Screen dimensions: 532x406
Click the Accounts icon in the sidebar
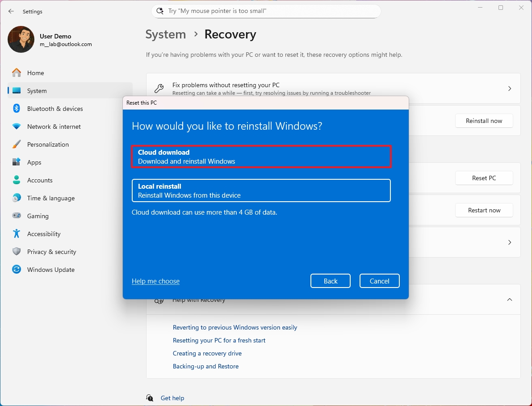(x=16, y=180)
